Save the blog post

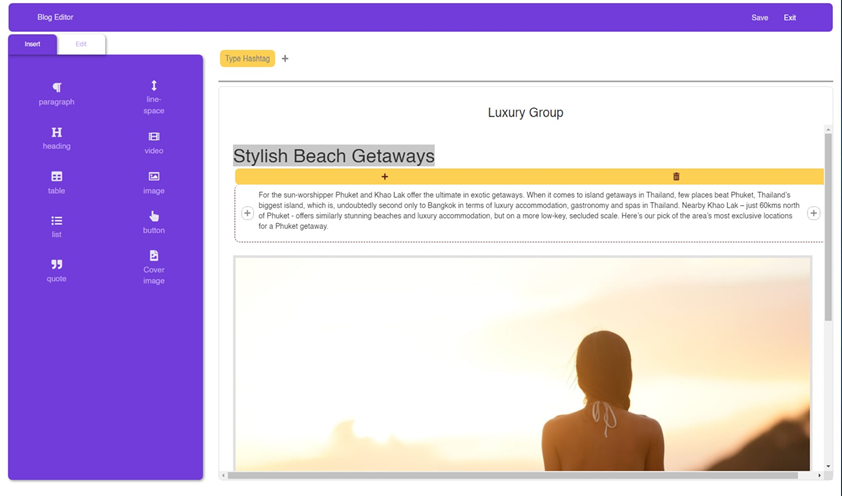point(760,18)
